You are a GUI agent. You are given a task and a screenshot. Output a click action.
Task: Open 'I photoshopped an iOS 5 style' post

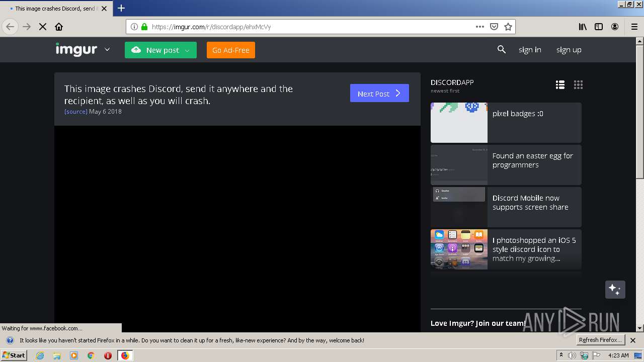click(506, 249)
